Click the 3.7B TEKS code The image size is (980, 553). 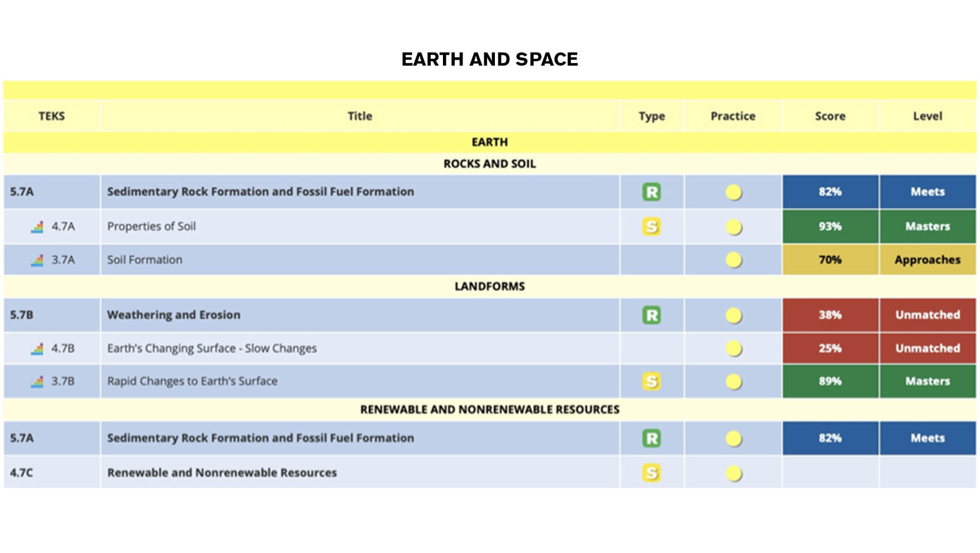pyautogui.click(x=63, y=381)
